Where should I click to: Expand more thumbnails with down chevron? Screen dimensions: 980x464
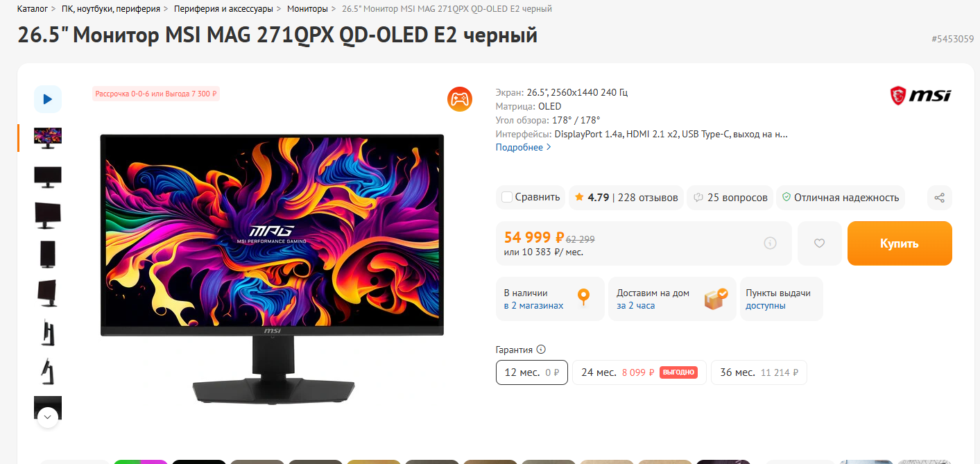(48, 417)
